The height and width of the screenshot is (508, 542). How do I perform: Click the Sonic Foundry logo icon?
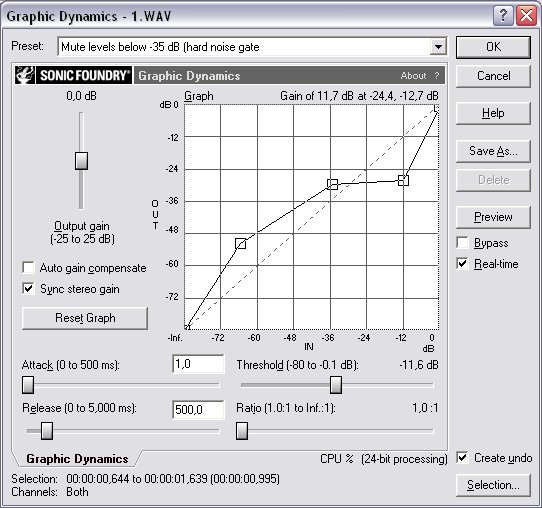click(25, 75)
